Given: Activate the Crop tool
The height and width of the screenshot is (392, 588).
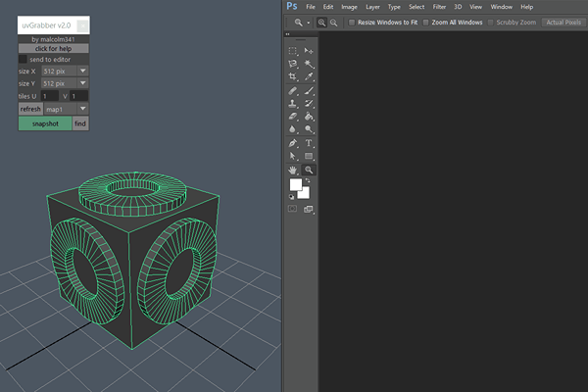Looking at the screenshot, I should 292,76.
